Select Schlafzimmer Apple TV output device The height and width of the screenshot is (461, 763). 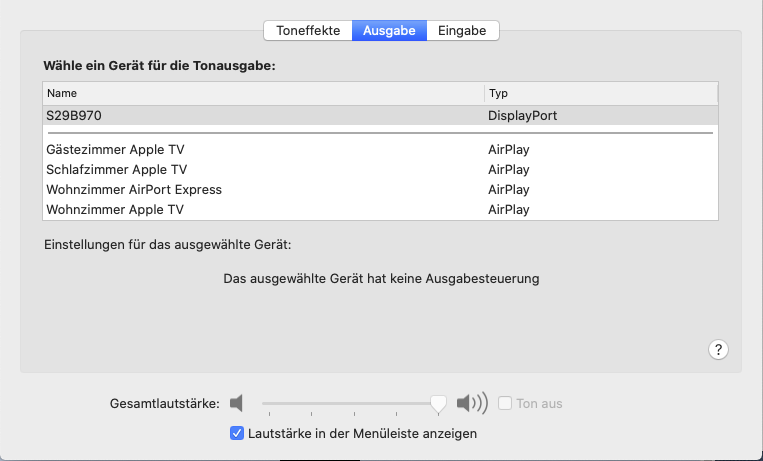(x=116, y=170)
